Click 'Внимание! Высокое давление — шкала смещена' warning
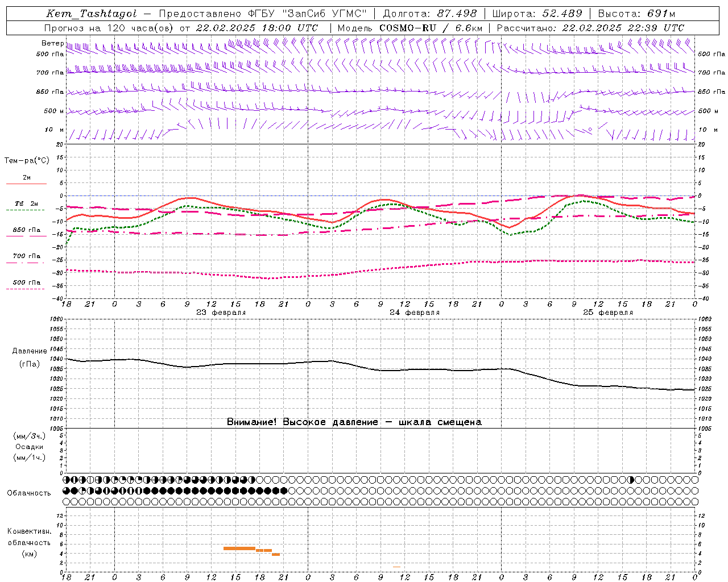 click(x=354, y=422)
